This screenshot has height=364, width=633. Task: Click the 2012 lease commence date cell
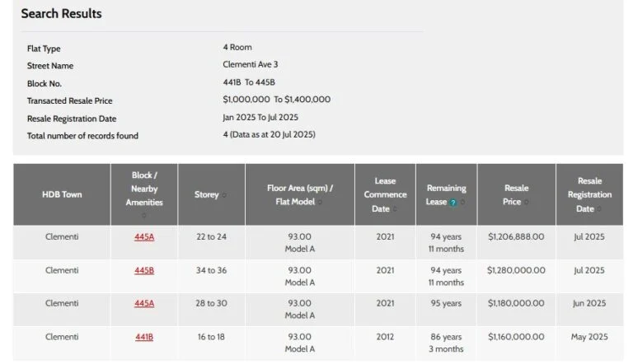click(385, 337)
